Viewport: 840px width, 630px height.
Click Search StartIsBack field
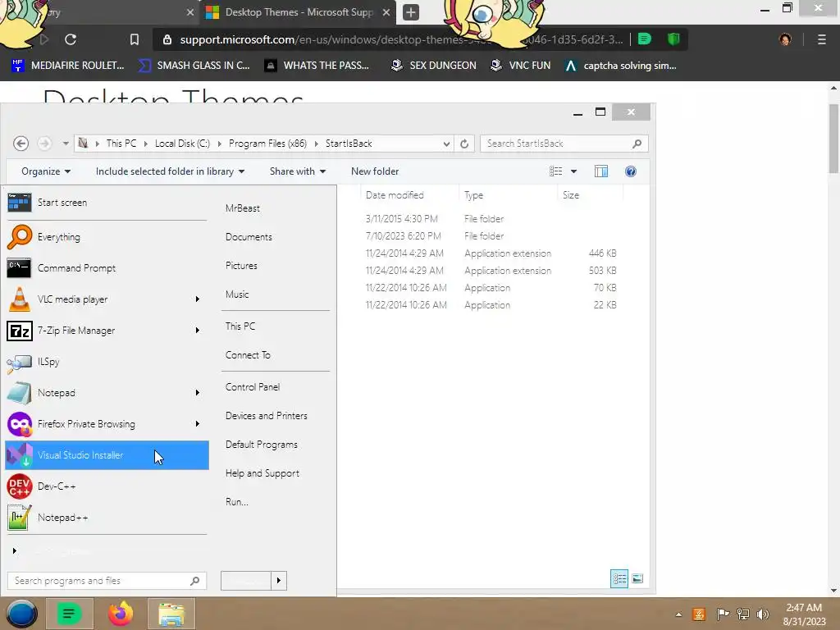(x=564, y=144)
